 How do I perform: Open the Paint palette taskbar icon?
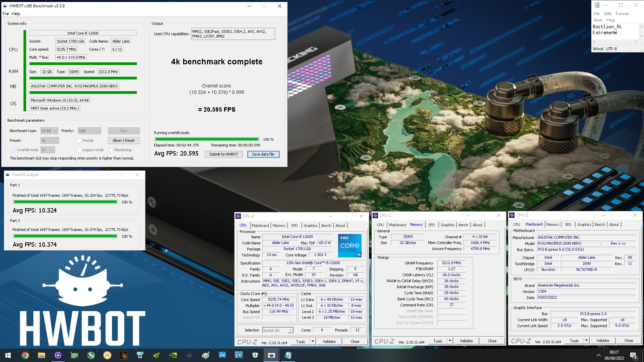[x=206, y=355]
